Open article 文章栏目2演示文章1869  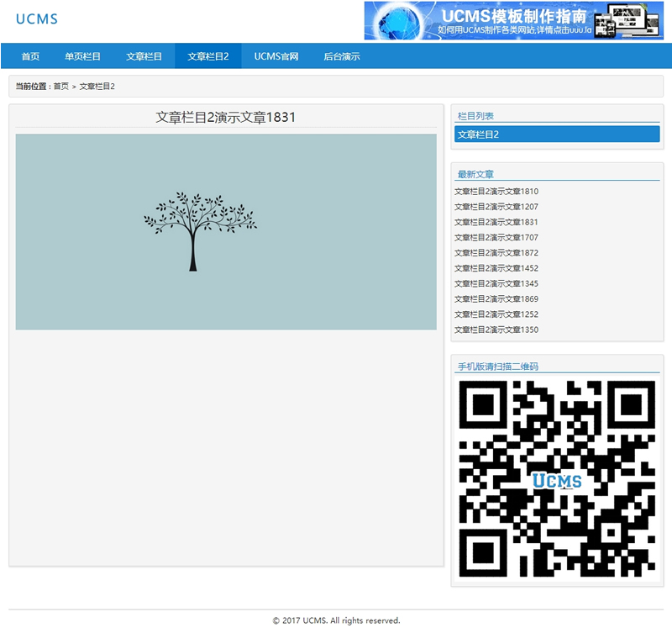496,299
